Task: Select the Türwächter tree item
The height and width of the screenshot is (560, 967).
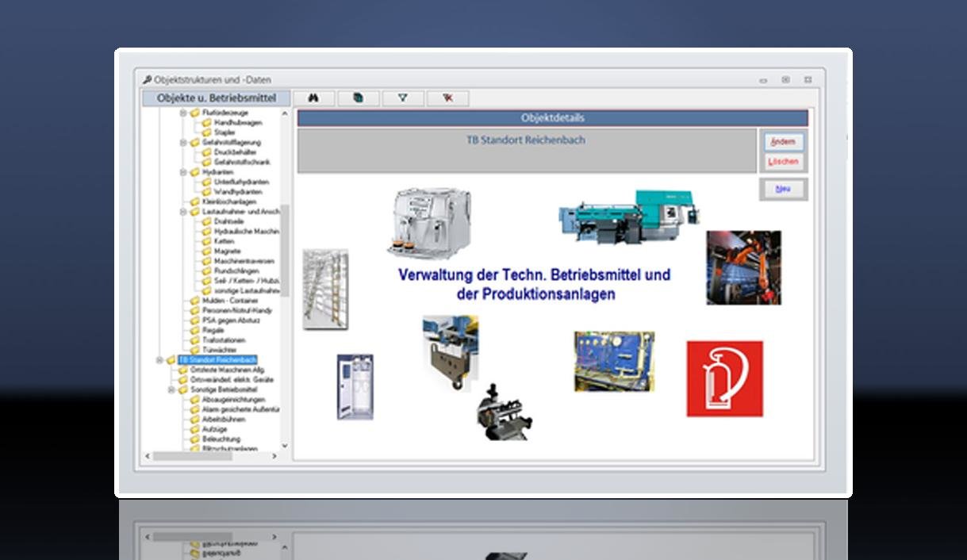Action: 220,351
